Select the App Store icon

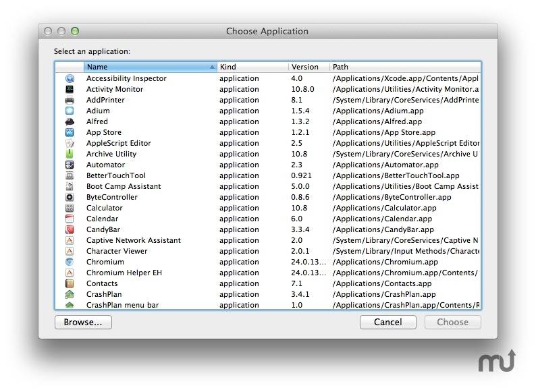tap(70, 132)
